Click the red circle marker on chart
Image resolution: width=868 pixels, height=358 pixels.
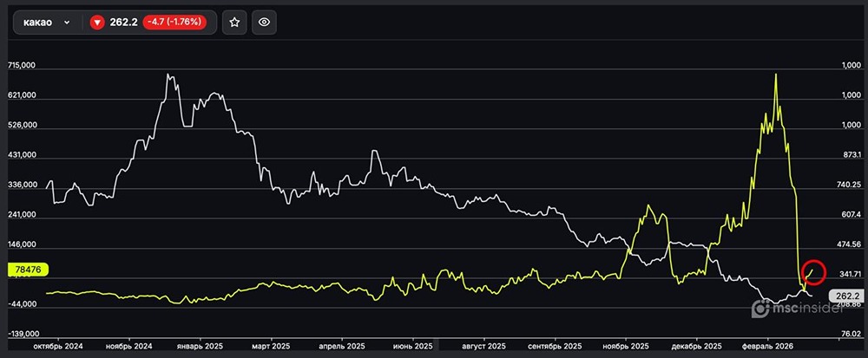coord(813,271)
